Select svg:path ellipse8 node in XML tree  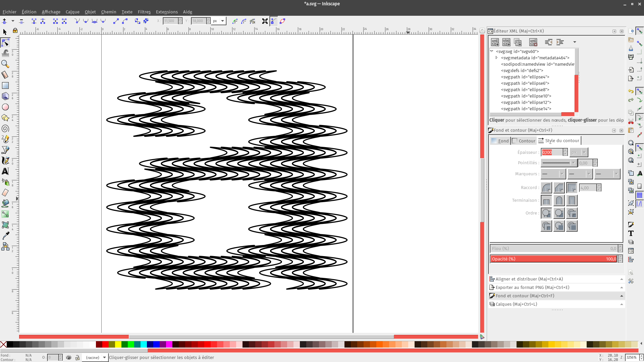coord(525,89)
